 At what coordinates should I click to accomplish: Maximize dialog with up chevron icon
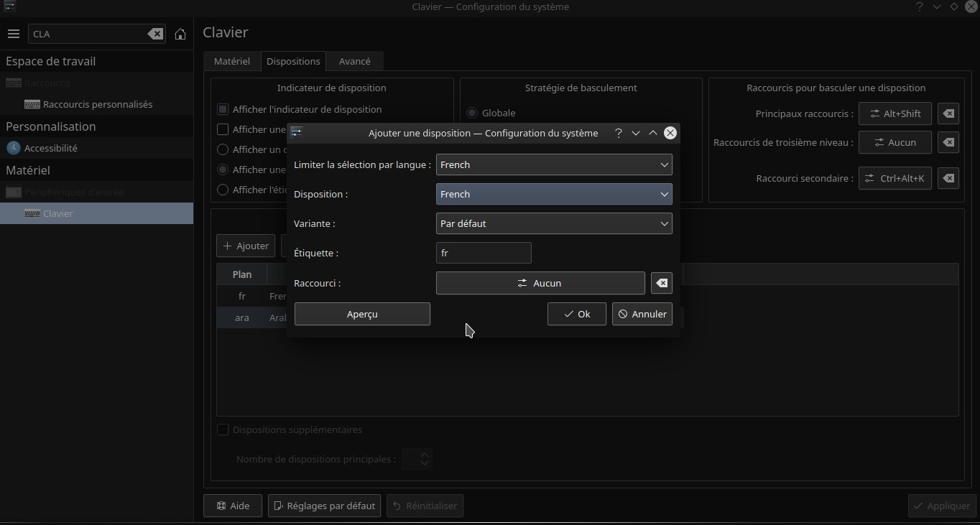653,133
